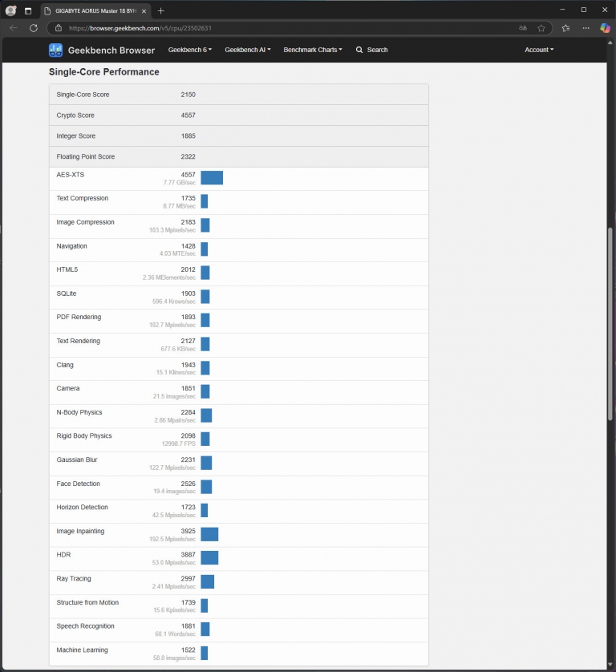This screenshot has width=616, height=672.
Task: Click the Clang row label
Action: [x=65, y=365]
